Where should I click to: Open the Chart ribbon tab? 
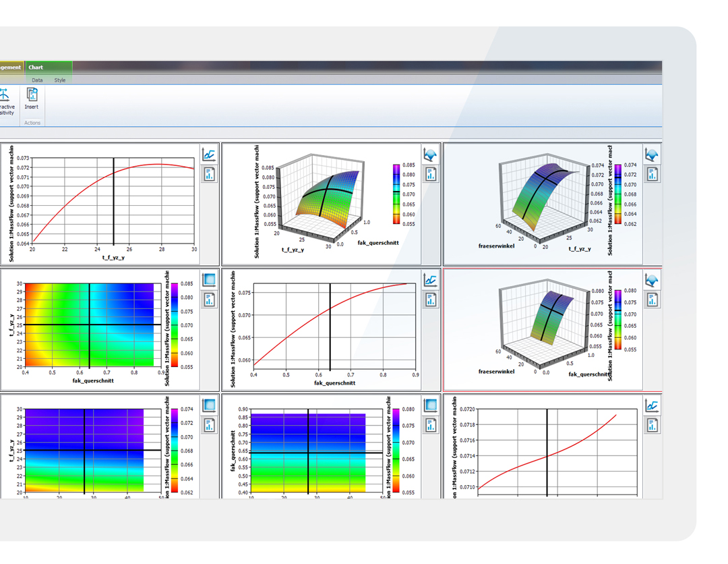[36, 67]
